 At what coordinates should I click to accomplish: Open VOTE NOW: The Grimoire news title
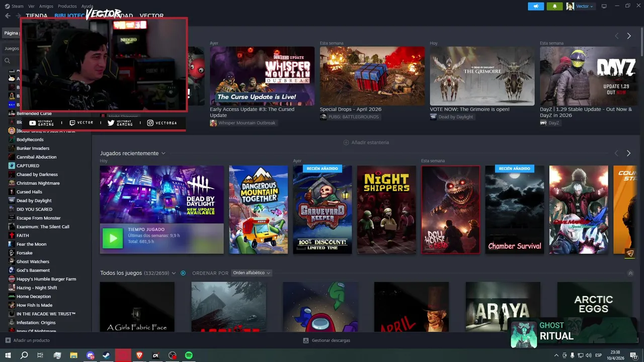(x=469, y=109)
